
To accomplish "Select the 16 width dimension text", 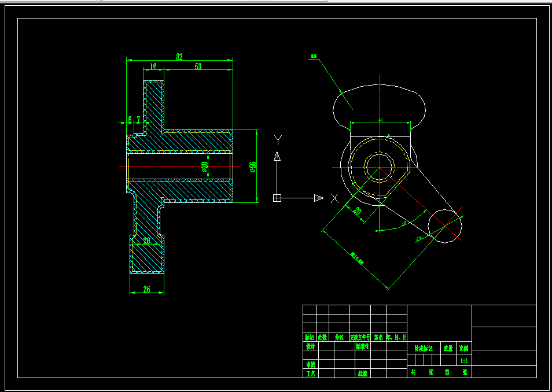I will 153,66.
